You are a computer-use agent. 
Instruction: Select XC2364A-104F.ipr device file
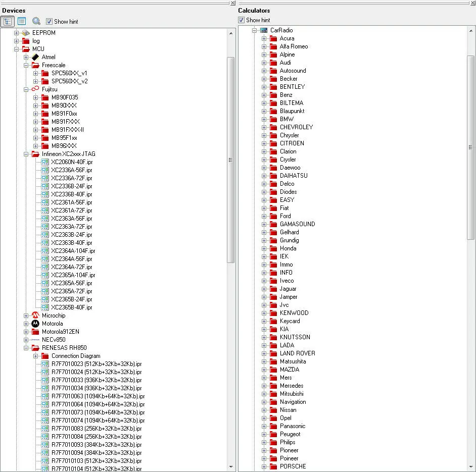point(73,251)
